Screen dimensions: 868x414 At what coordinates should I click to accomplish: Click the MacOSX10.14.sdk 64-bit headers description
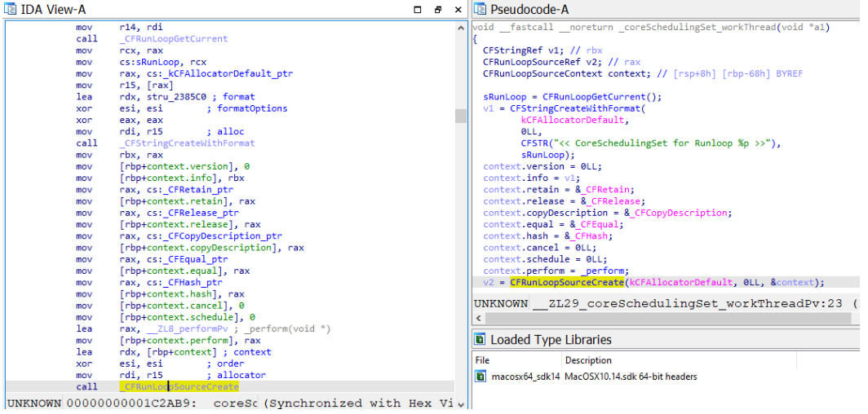pos(631,377)
